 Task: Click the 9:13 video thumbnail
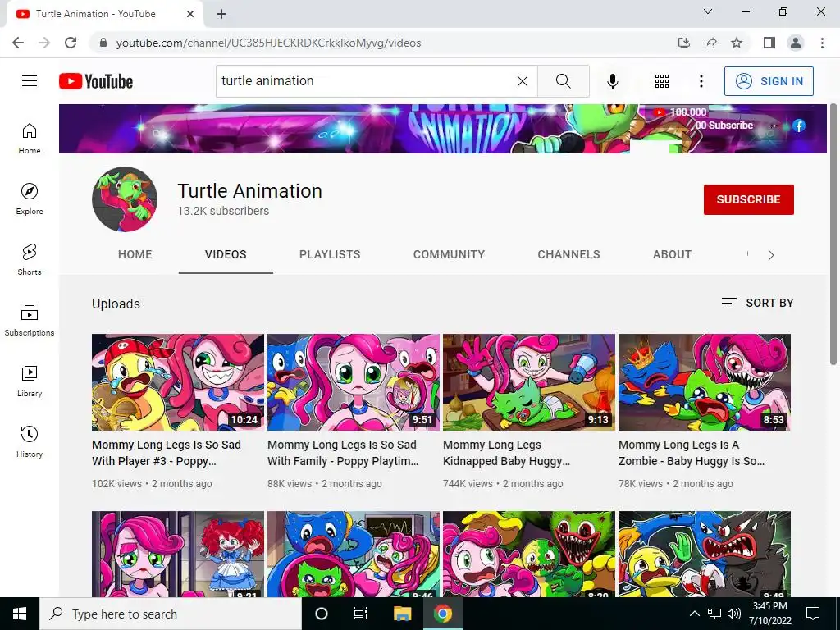(529, 382)
